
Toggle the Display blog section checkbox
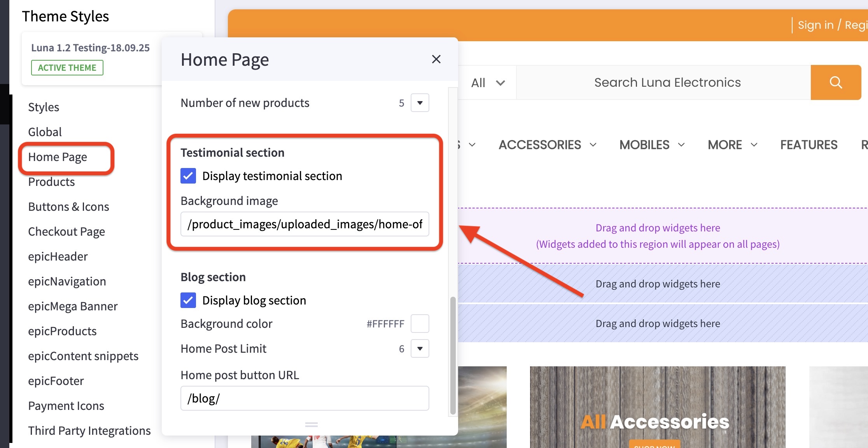click(188, 300)
